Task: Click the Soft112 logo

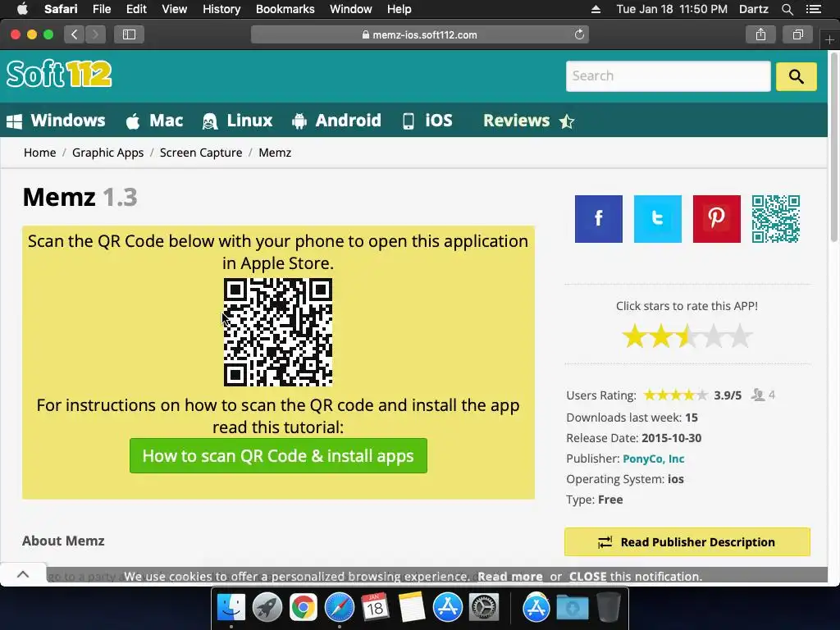Action: pos(59,74)
